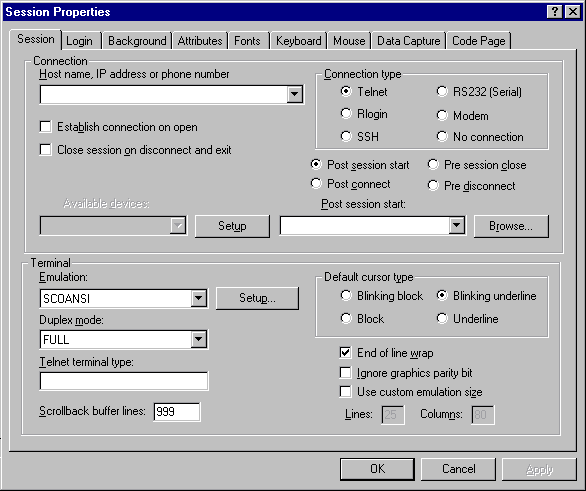Open the Keyboard tab
The height and width of the screenshot is (491, 586).
tap(299, 41)
